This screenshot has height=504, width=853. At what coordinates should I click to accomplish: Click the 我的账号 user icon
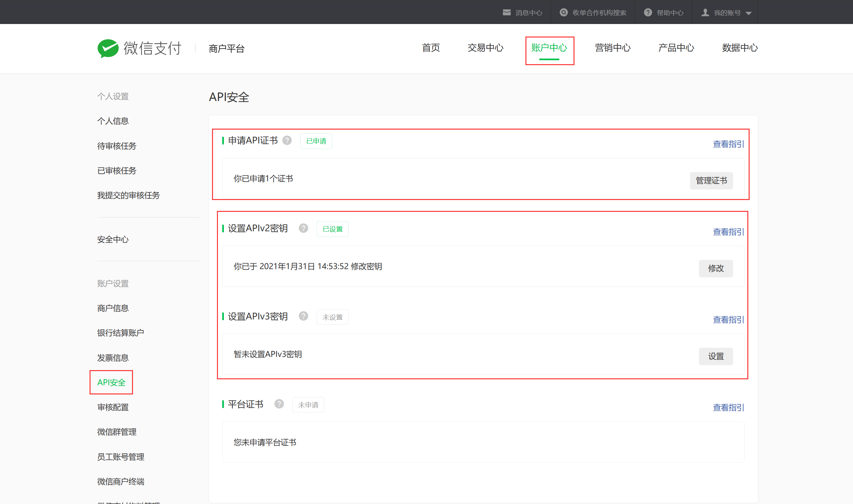point(705,13)
